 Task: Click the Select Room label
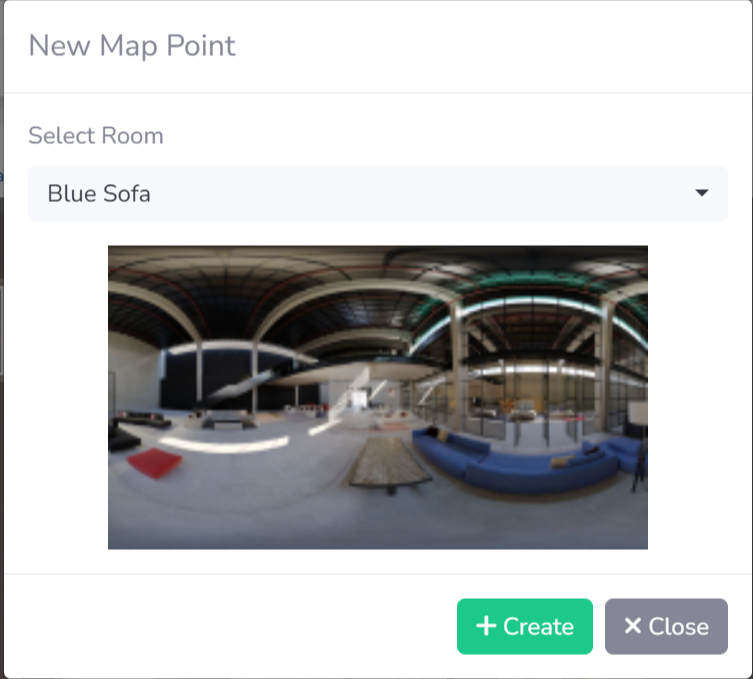(x=96, y=135)
